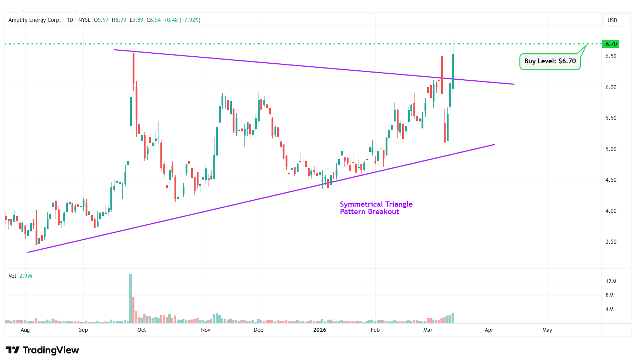Click the 5.00 price on the scale
The width and height of the screenshot is (636, 364).
[x=610, y=149]
